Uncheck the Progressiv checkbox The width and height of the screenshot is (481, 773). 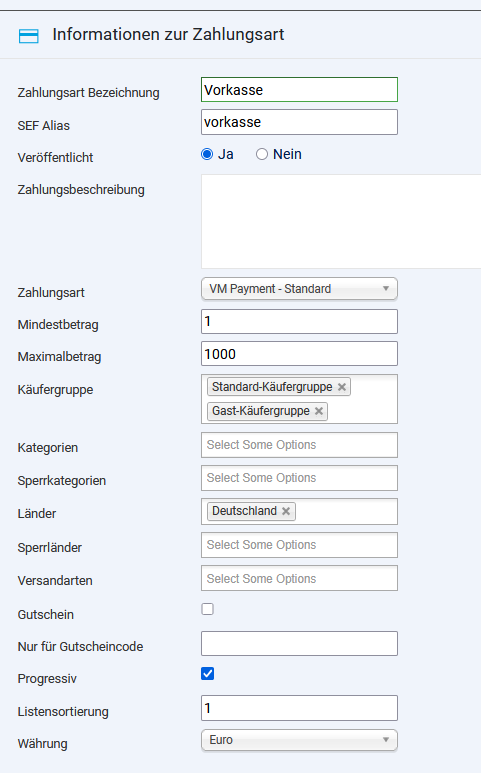[x=207, y=673]
